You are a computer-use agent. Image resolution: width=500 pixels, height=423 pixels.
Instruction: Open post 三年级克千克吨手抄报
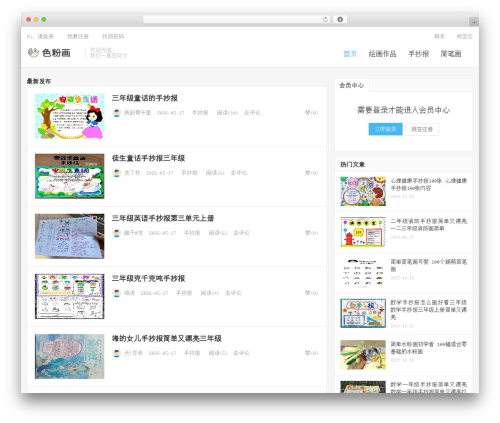point(148,278)
